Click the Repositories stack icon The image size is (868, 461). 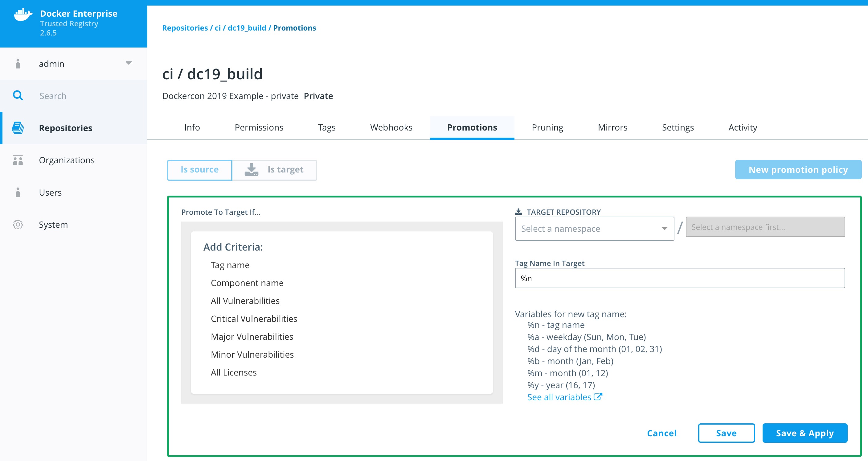point(18,128)
